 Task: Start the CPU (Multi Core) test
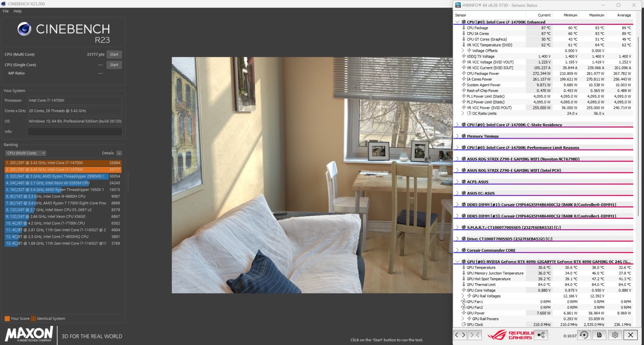pos(114,54)
